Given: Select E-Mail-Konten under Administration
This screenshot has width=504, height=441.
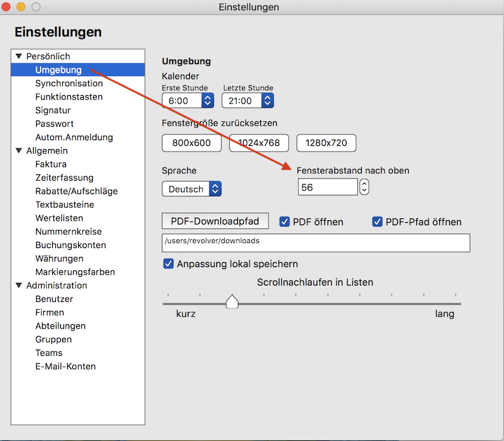Looking at the screenshot, I should pyautogui.click(x=65, y=366).
